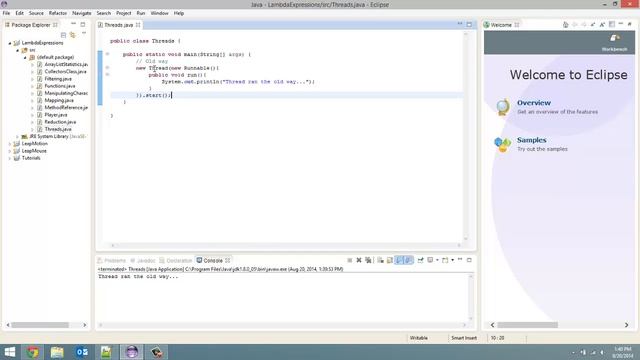Click Reduce icon in Welcome toolbar
This screenshot has height=360, width=640.
click(x=593, y=24)
